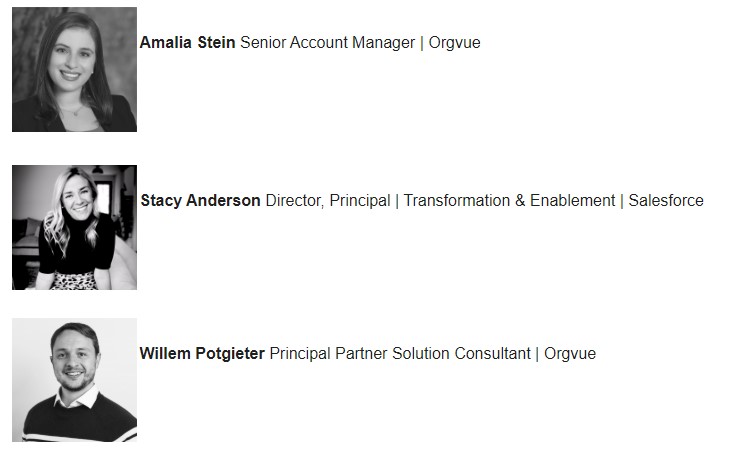Viewport: 731px width, 456px height.
Task: Select Willem Potgieter's profile picture
Action: 75,380
